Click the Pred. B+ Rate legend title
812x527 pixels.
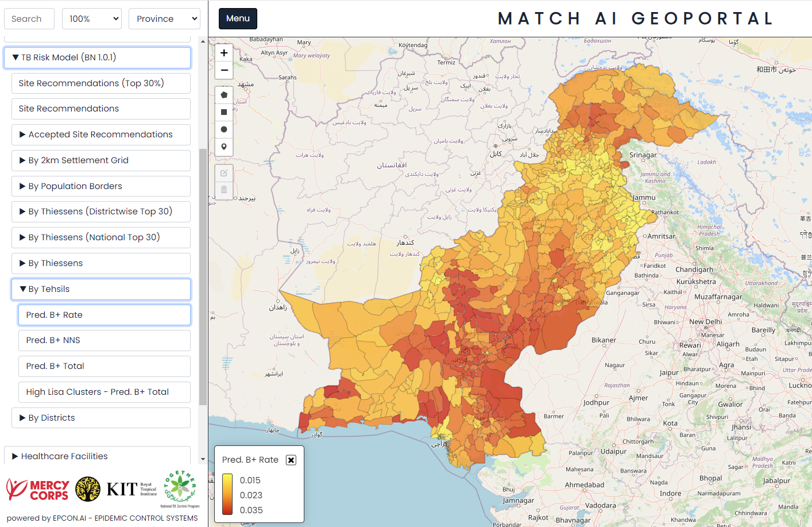tap(250, 460)
